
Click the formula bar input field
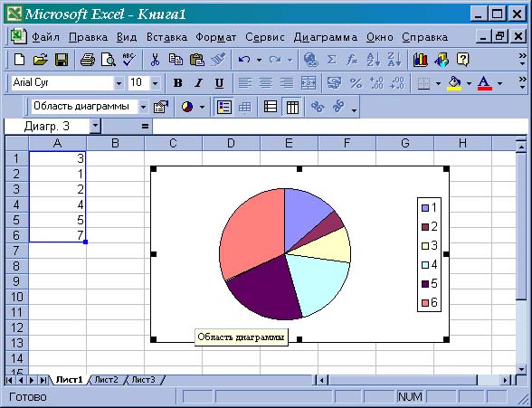coord(340,126)
